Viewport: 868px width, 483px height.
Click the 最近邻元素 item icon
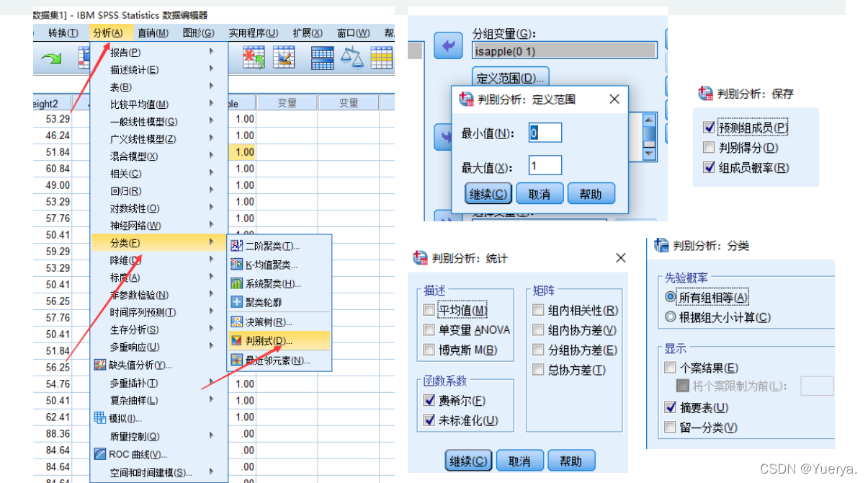click(x=237, y=360)
